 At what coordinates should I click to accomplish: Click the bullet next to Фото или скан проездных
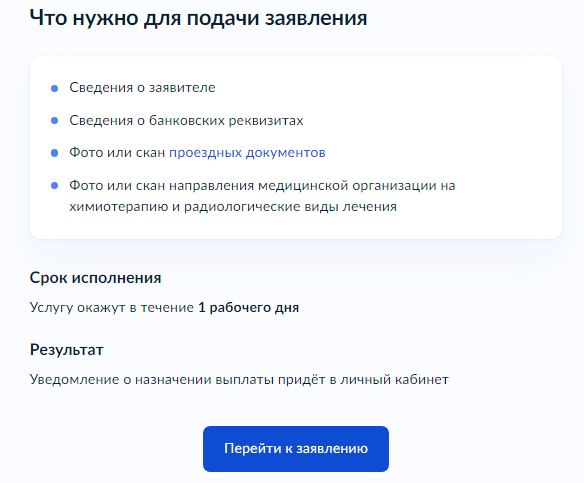(54, 153)
